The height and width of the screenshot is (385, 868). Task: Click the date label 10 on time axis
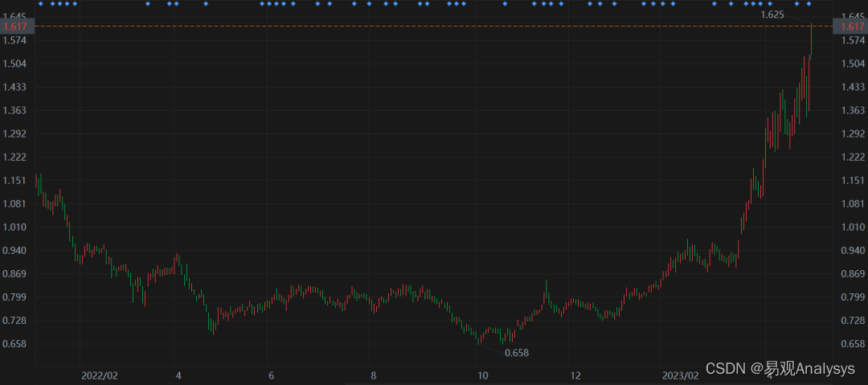pos(483,375)
